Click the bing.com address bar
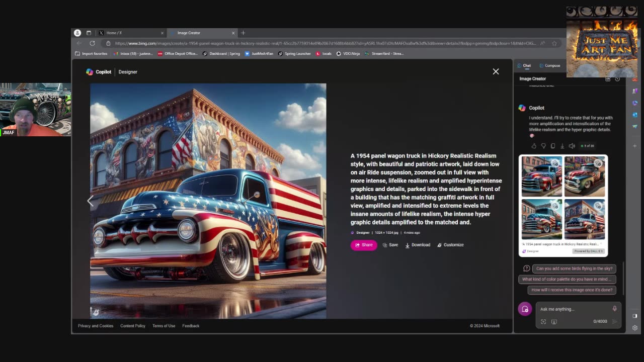 pyautogui.click(x=325, y=43)
